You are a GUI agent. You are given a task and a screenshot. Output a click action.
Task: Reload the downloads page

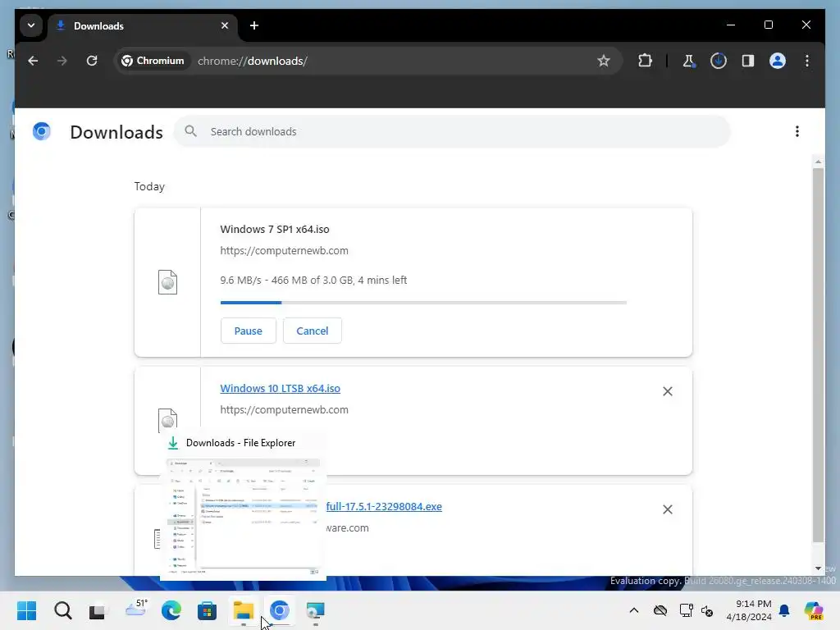92,61
